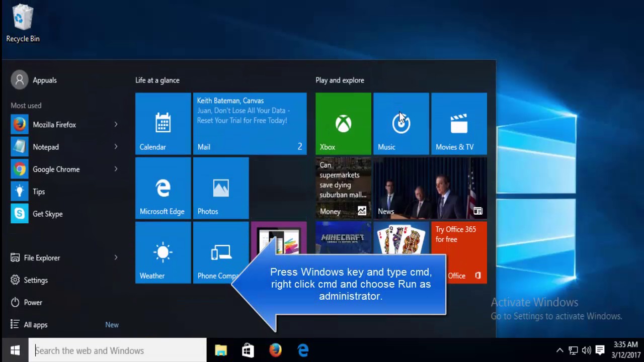Open the taskbar clock and date
Viewport: 644px width, 362px height.
625,350
